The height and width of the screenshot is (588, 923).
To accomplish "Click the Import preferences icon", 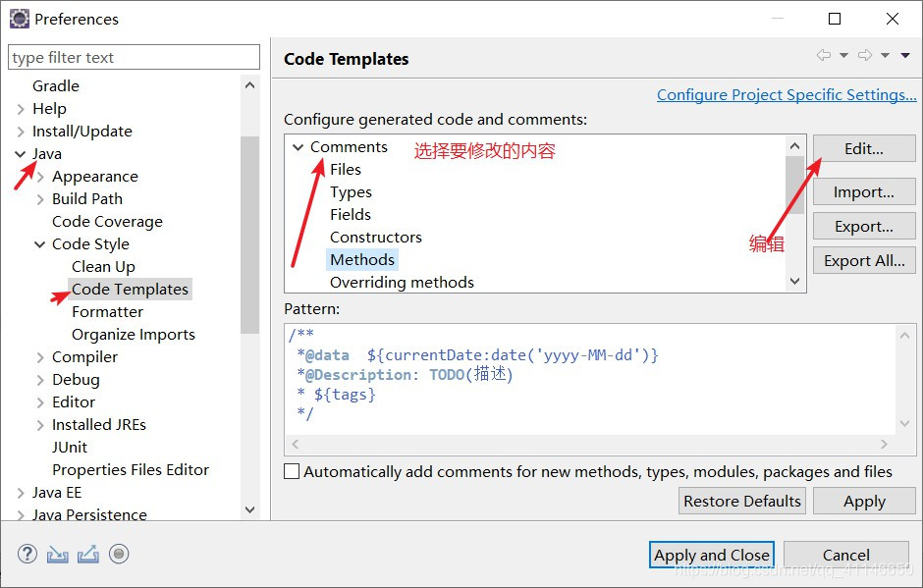I will 57,555.
